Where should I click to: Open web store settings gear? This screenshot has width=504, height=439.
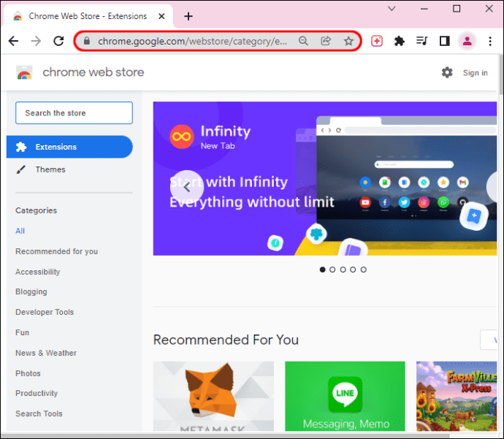click(447, 72)
